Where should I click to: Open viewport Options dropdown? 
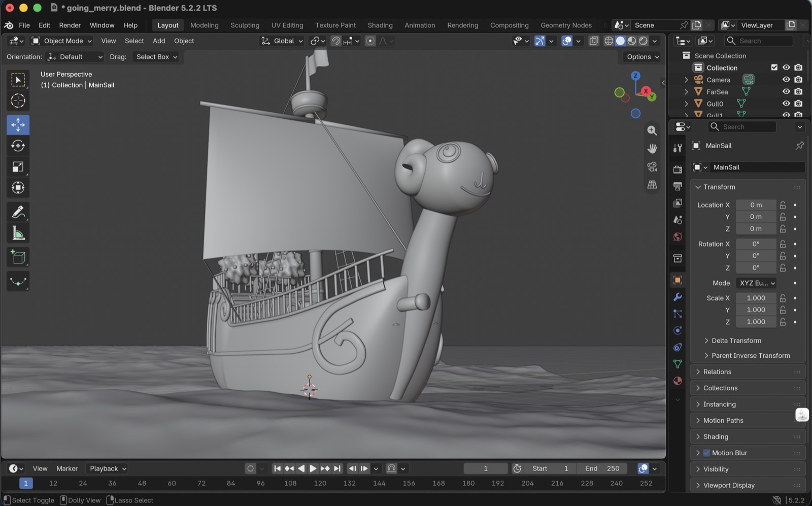(642, 57)
